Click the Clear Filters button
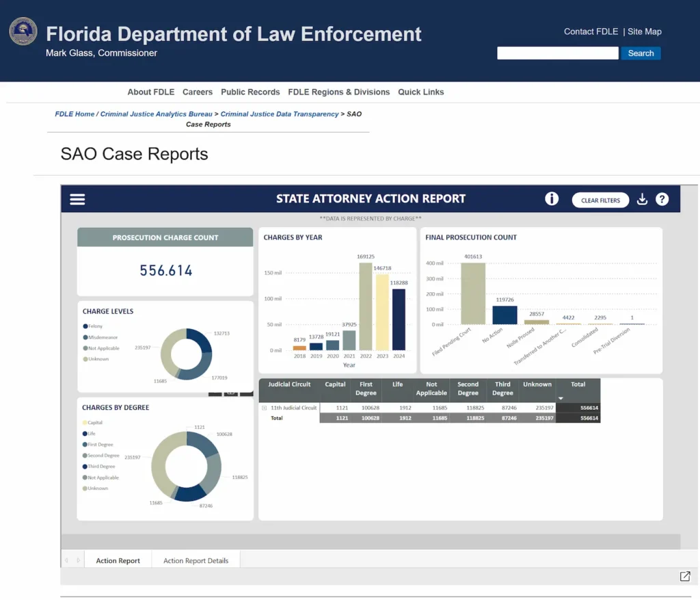The height and width of the screenshot is (600, 700). tap(600, 200)
